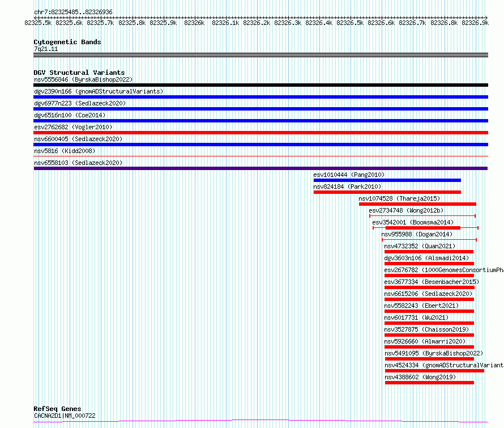Open the RefSeq Genes track title

[x=57, y=409]
